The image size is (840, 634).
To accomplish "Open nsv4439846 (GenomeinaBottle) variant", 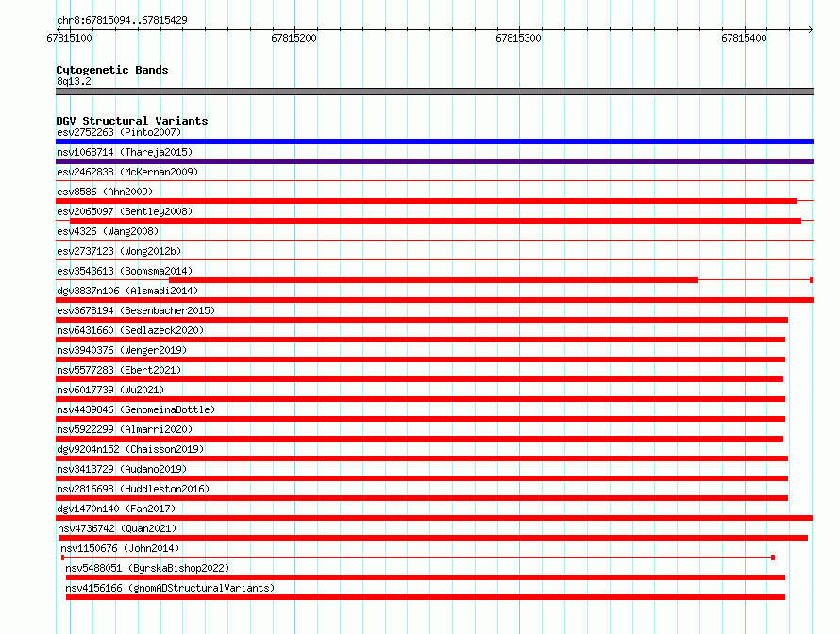I will tap(136, 409).
